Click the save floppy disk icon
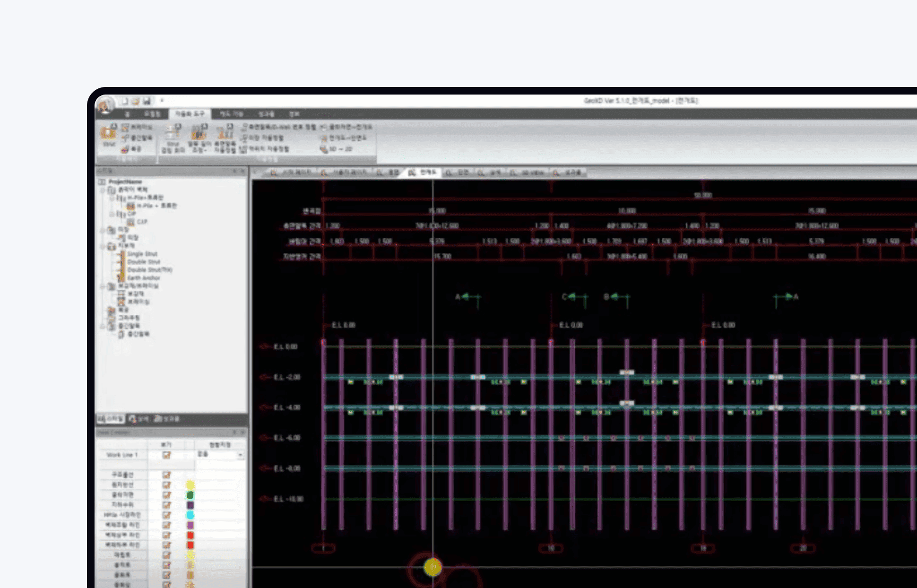Viewport: 917px width, 588px height. pyautogui.click(x=147, y=101)
